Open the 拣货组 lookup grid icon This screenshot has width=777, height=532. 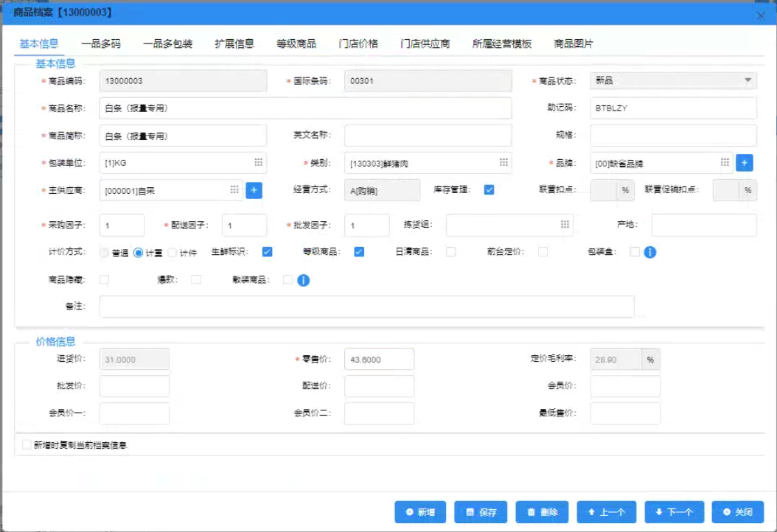pos(565,225)
